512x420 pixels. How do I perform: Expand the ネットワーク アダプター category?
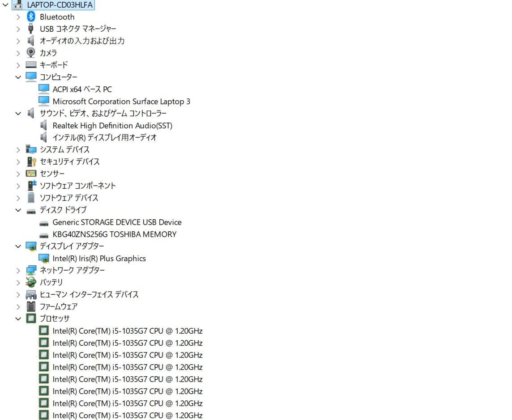[x=18, y=270]
